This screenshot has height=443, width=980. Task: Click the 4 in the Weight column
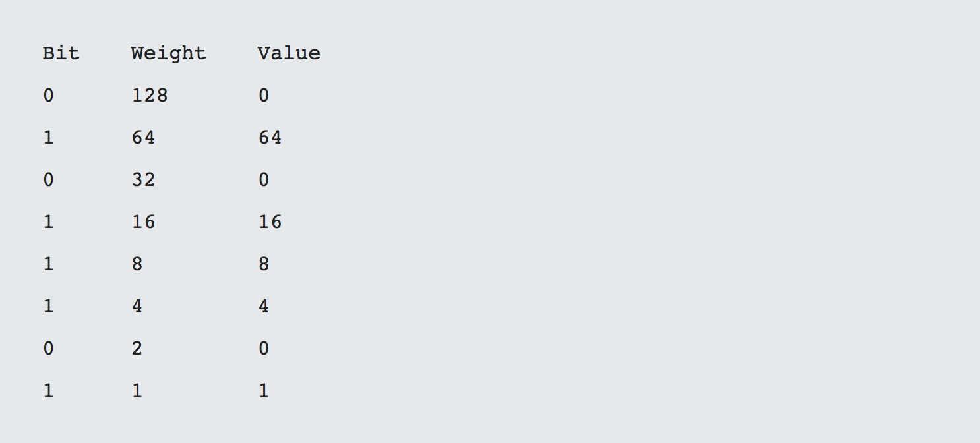coord(137,307)
